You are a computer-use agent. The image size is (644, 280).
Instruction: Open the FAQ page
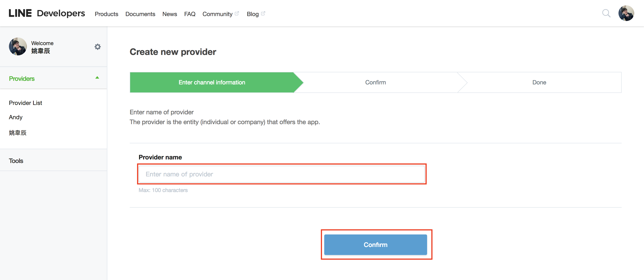click(190, 14)
